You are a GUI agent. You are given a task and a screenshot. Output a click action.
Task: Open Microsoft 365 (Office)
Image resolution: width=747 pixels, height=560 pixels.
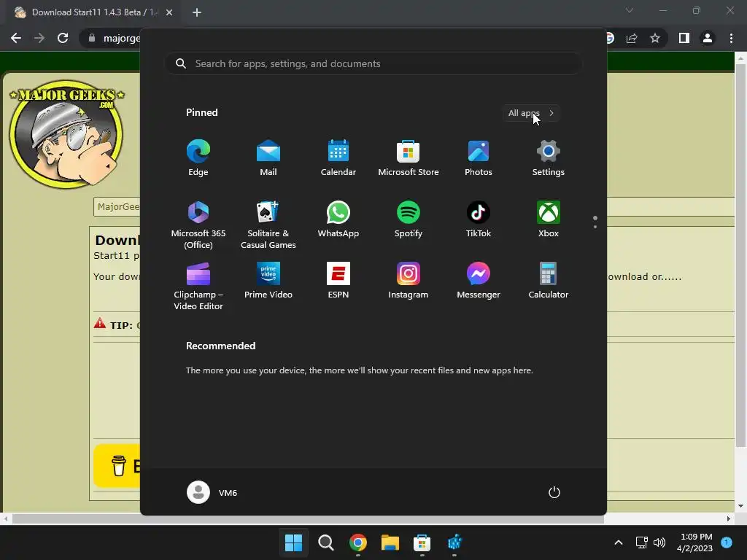[x=198, y=225]
